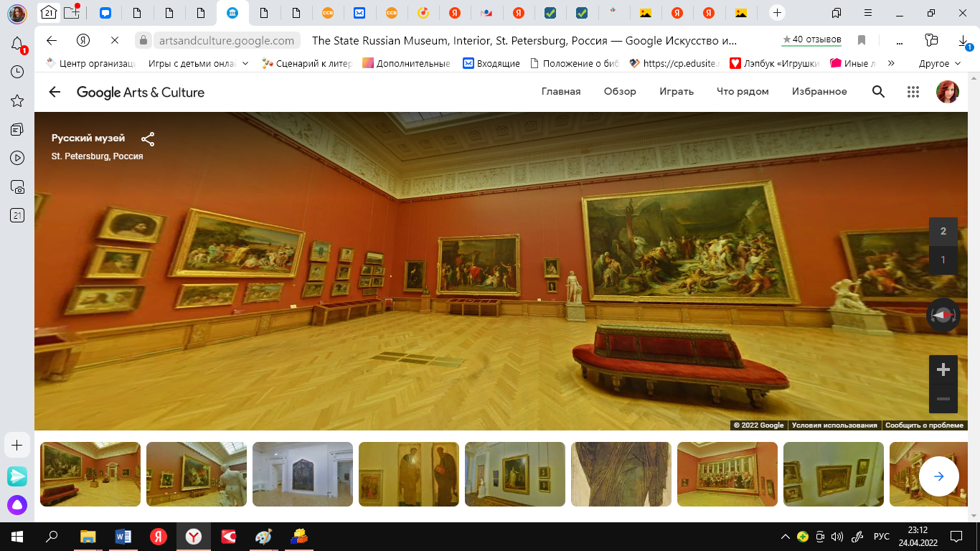Open the Играть menu item
The image size is (980, 551).
677,92
